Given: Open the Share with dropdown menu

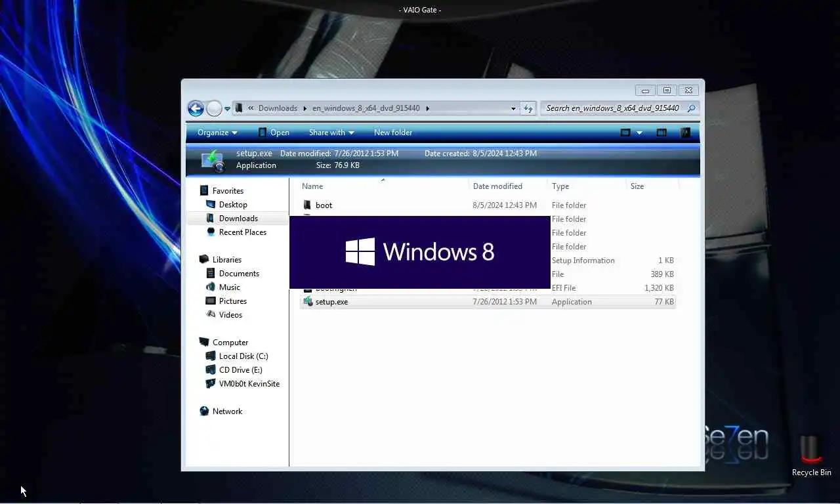Looking at the screenshot, I should [x=331, y=133].
